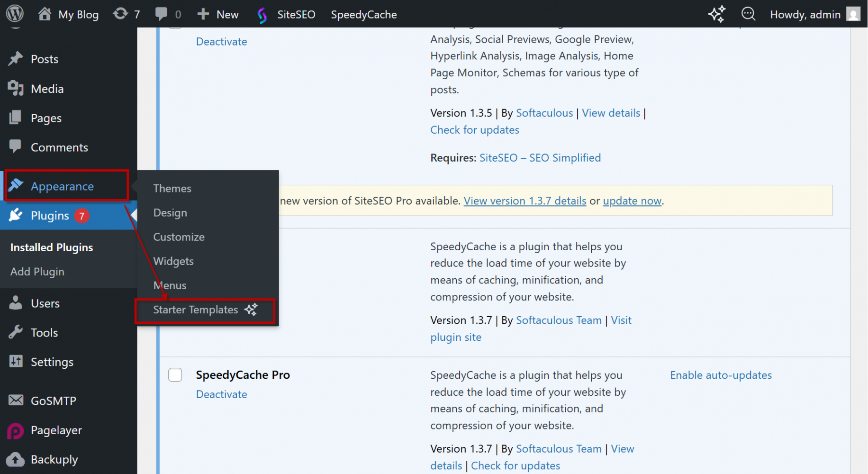Viewport: 868px width, 474px height.
Task: Open the Add Plugin page
Action: (37, 272)
